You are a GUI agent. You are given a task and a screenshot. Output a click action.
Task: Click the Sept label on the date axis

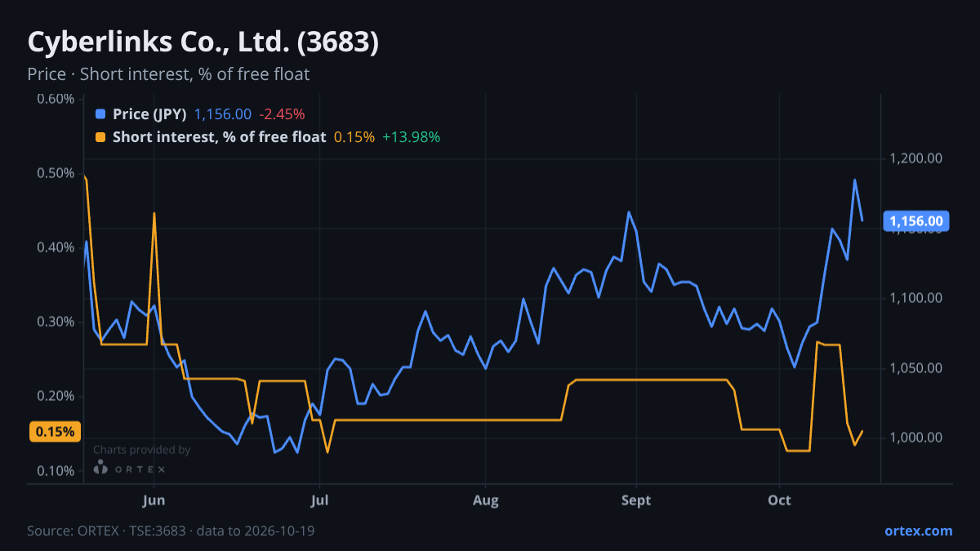636,500
